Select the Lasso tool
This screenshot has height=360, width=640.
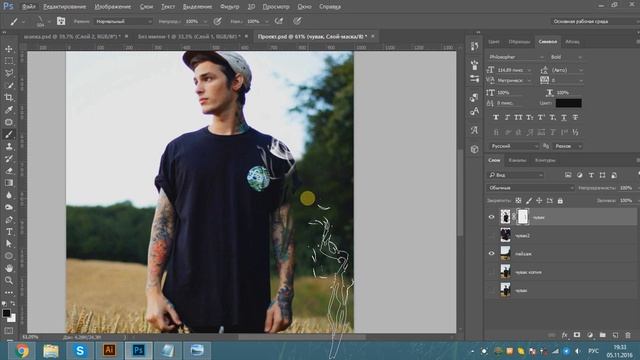9,73
